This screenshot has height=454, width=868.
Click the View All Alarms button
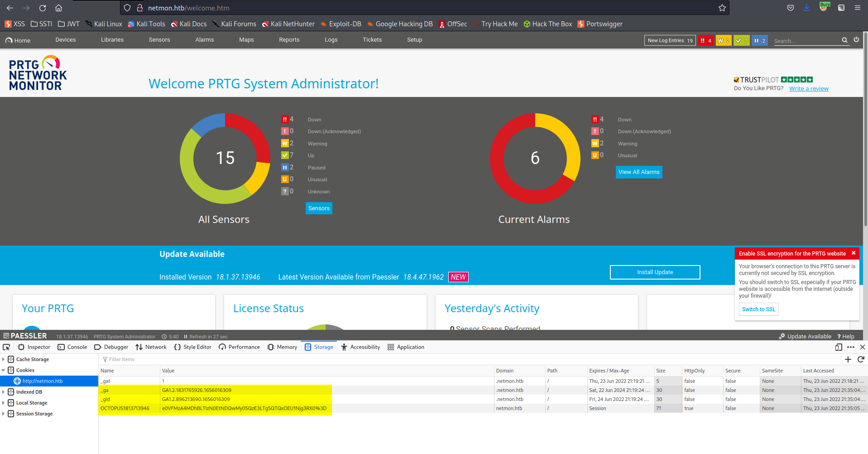tap(639, 172)
